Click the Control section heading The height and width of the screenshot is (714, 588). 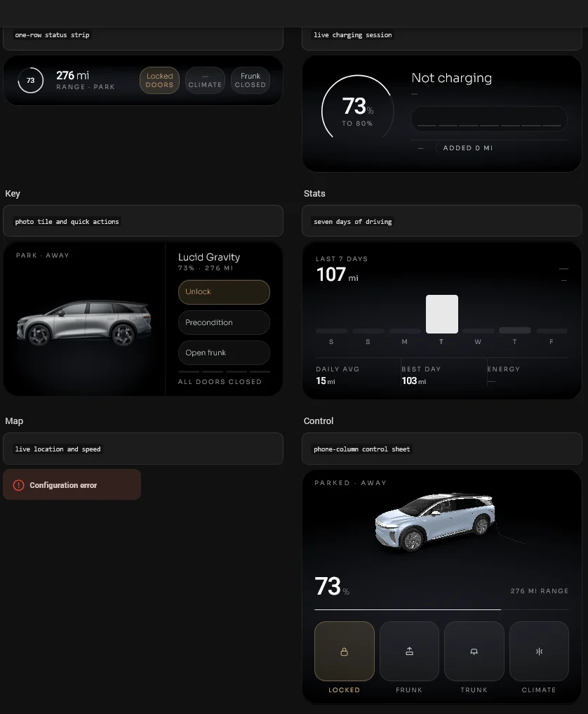(x=319, y=421)
